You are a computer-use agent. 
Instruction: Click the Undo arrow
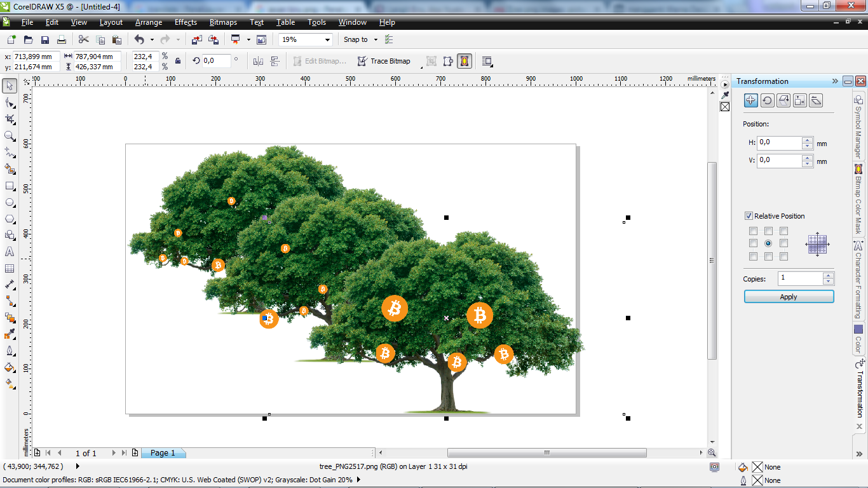[x=139, y=39]
